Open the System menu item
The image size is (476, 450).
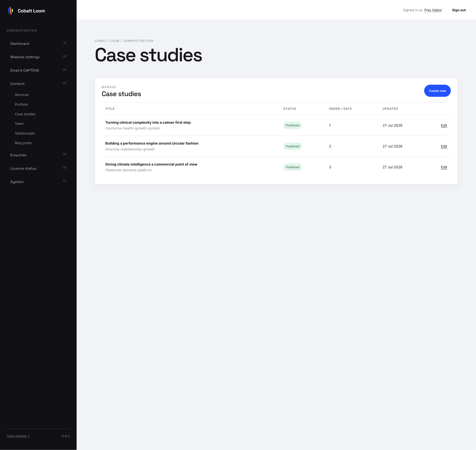38,182
